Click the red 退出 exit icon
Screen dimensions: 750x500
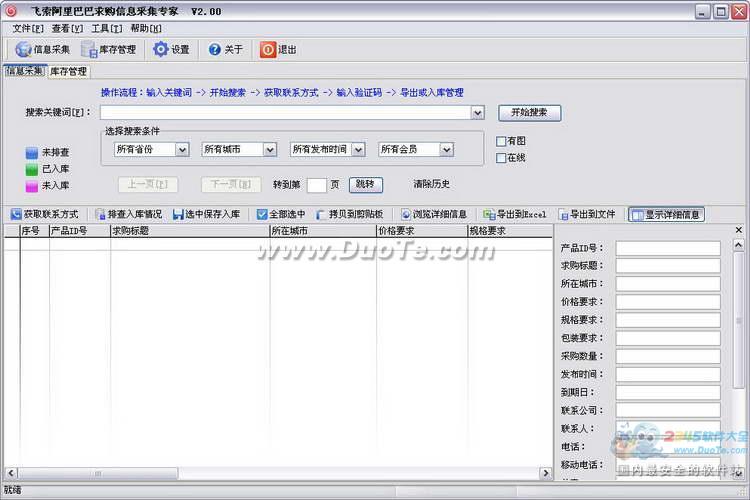click(x=268, y=49)
